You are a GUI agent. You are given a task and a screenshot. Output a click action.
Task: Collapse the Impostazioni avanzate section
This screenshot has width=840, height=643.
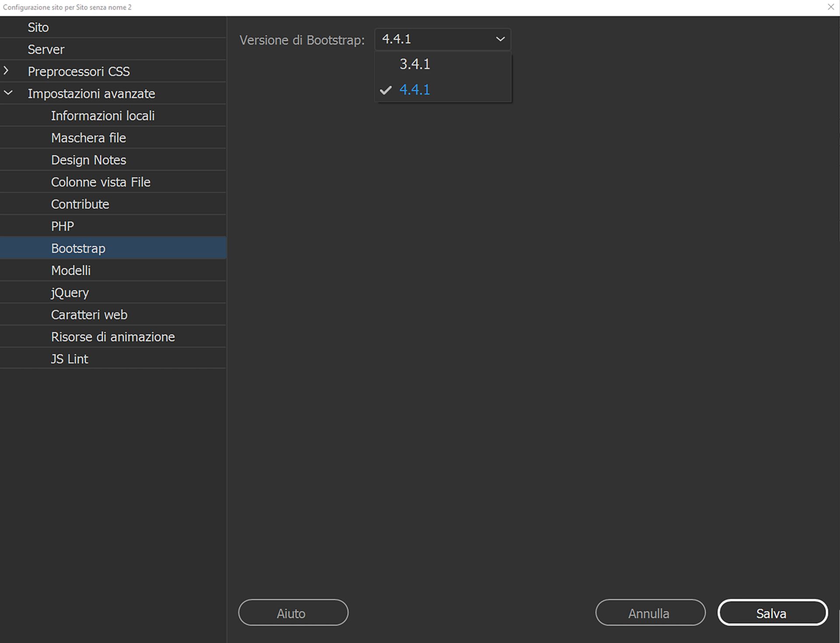point(7,93)
